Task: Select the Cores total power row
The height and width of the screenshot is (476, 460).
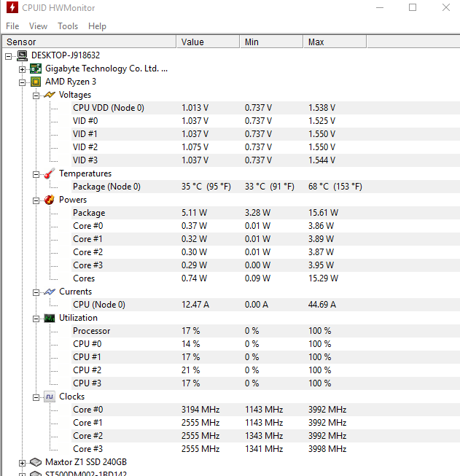Action: coord(265,278)
